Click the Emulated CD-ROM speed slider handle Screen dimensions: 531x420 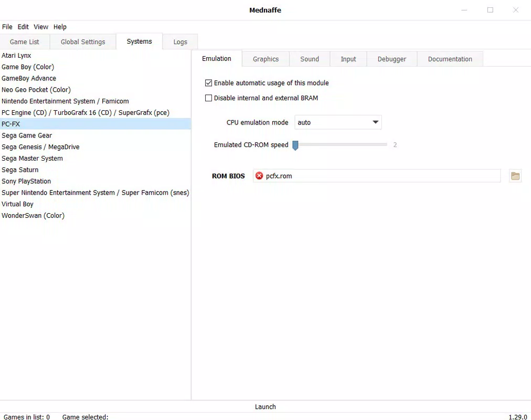pos(295,145)
